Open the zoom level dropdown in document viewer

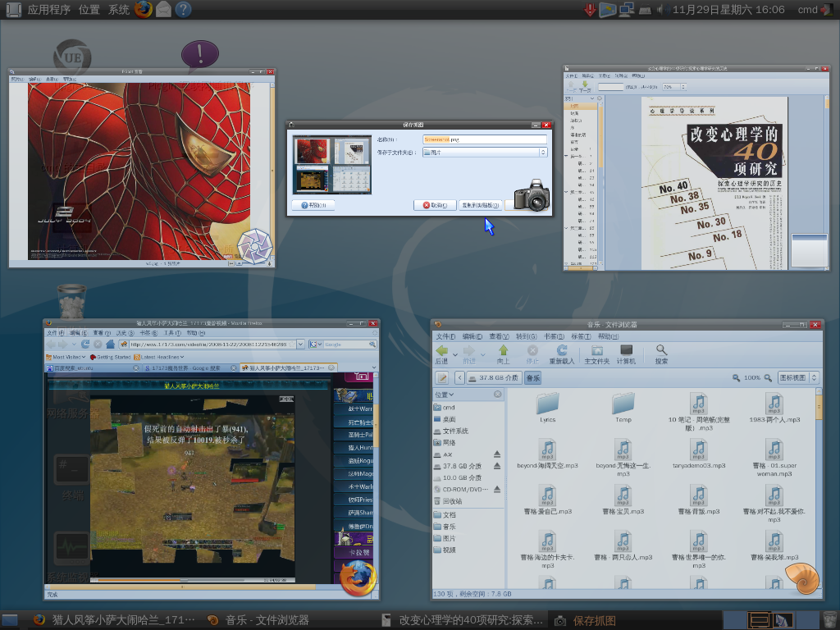[683, 87]
